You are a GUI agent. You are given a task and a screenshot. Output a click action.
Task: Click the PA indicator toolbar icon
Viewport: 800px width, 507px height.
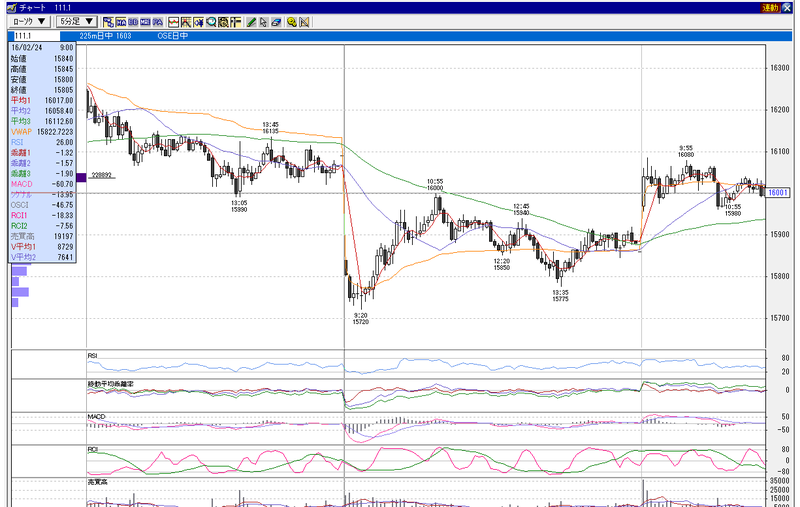[x=158, y=22]
